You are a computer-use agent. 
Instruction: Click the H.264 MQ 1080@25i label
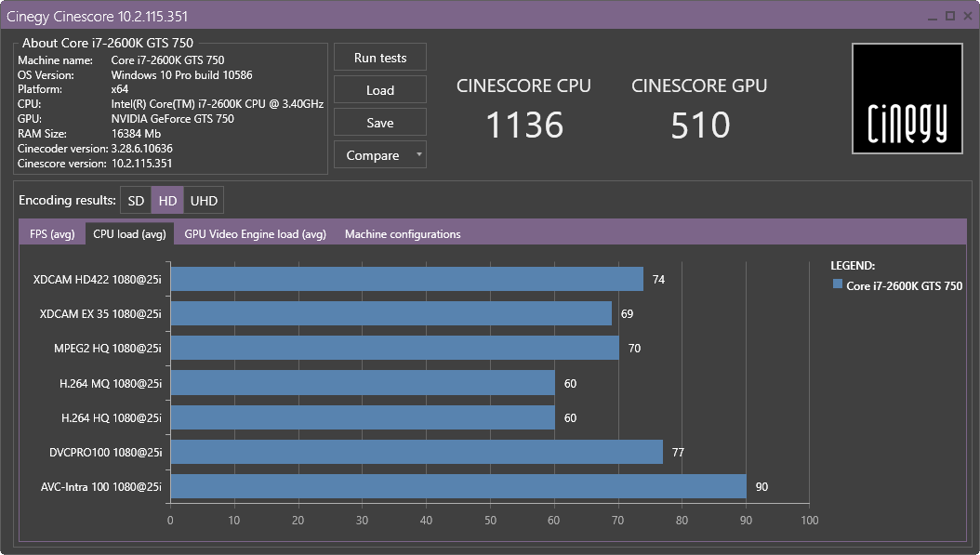[x=111, y=383]
